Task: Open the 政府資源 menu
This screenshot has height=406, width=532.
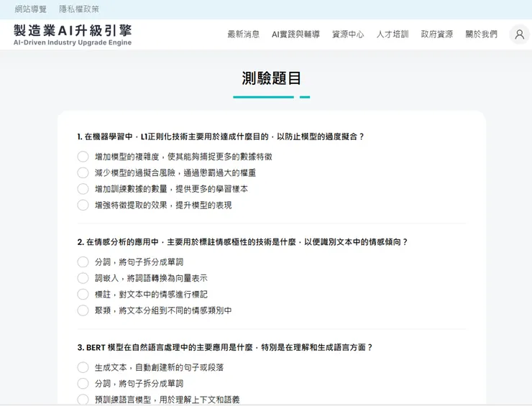Action: pos(437,34)
